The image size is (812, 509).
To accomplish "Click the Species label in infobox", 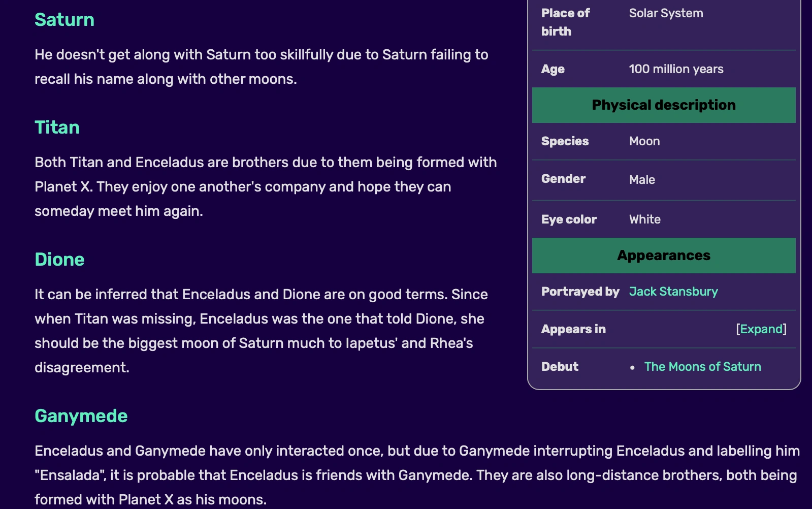I will pyautogui.click(x=565, y=141).
